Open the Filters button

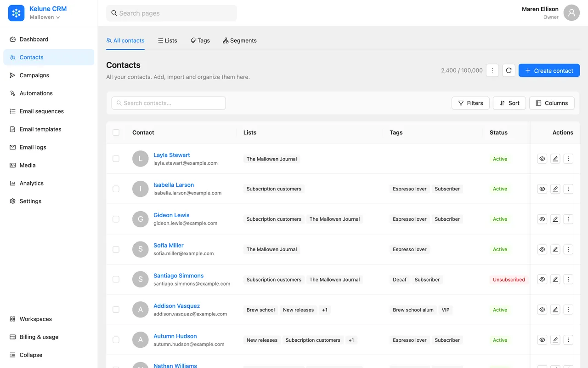pyautogui.click(x=471, y=103)
